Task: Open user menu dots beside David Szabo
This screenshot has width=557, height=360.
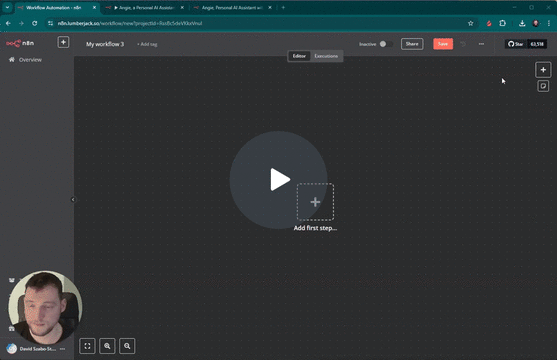Action: (63, 349)
